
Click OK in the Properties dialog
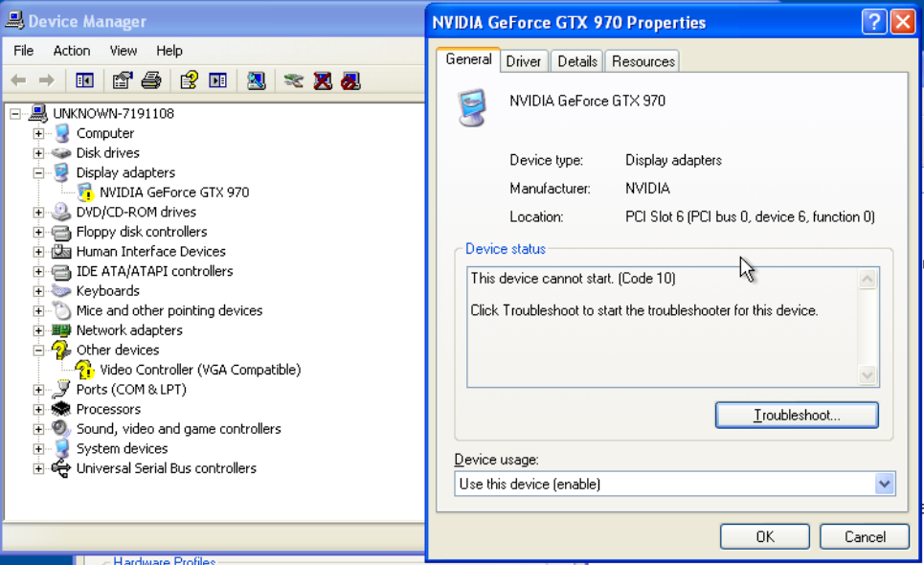click(x=765, y=536)
